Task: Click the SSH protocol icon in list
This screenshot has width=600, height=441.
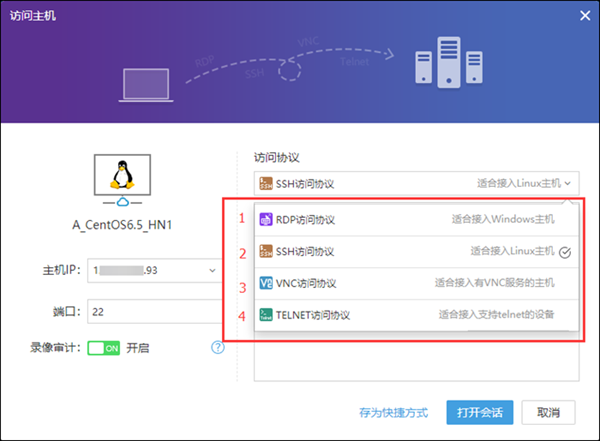Action: (x=266, y=251)
